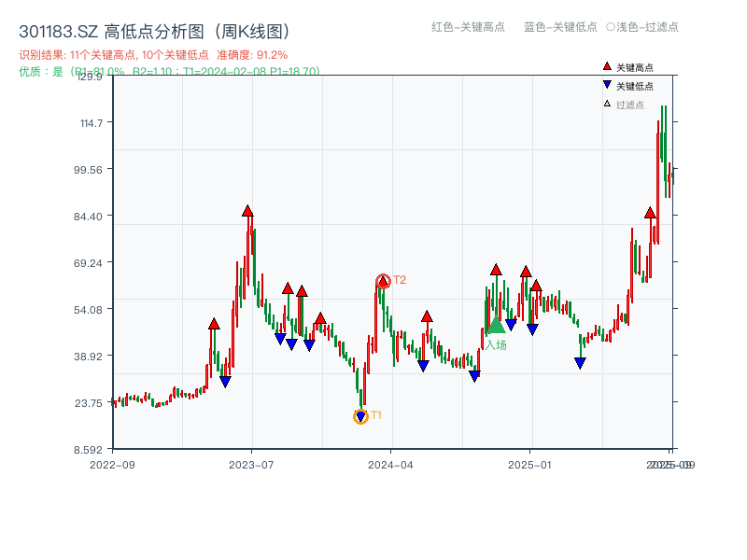Click the leftmost blue key-low triangle under 2023-07
747x560 pixels.
(x=226, y=381)
